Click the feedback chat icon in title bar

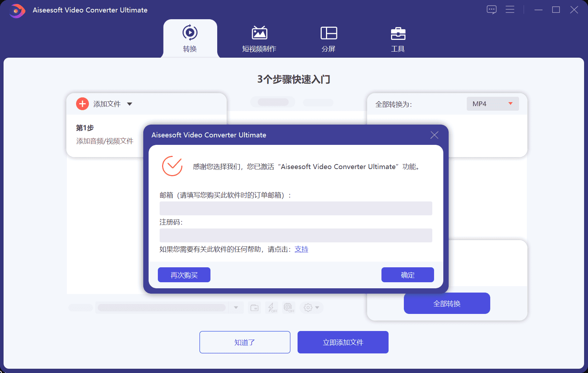(492, 10)
